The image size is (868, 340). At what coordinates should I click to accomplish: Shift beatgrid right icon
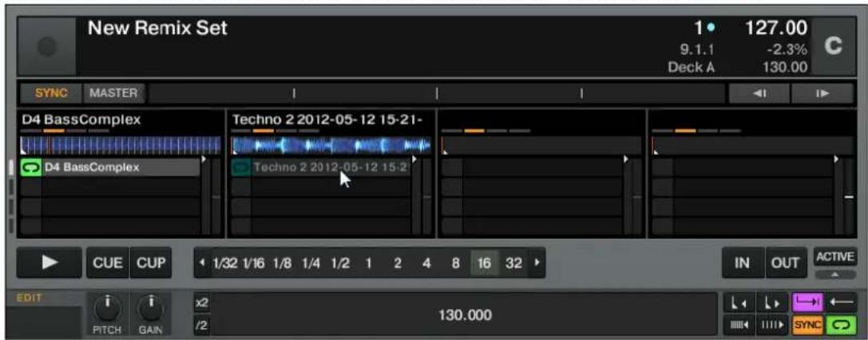point(772,325)
